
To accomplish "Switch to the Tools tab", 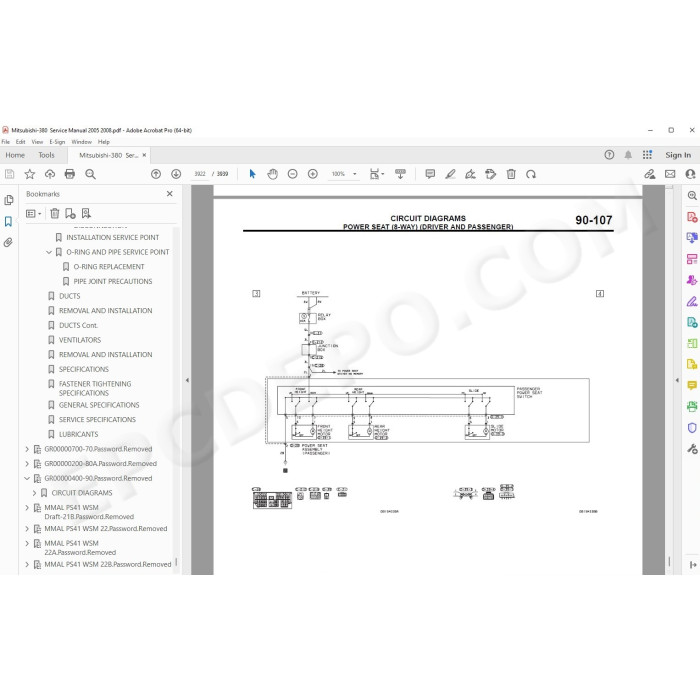I will pyautogui.click(x=46, y=155).
